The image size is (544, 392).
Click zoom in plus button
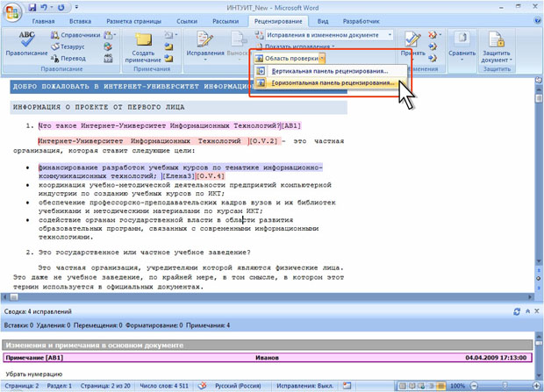pos(537,386)
